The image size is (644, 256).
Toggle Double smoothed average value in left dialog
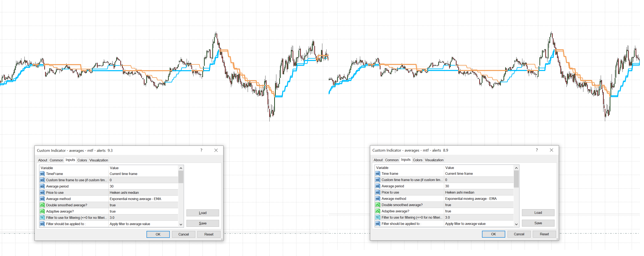pyautogui.click(x=112, y=205)
